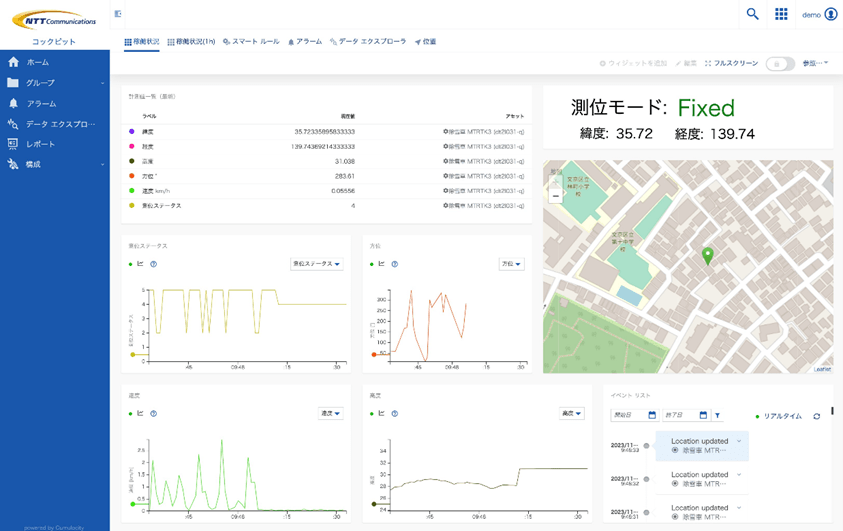Toggle the dashboard lock switch
This screenshot has height=531, width=843.
tap(779, 63)
